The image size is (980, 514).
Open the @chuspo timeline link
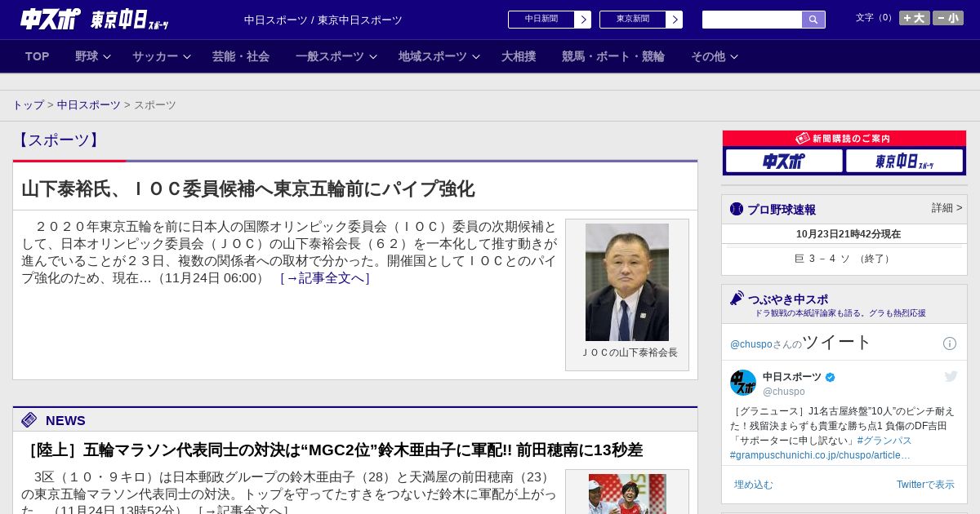coord(751,344)
